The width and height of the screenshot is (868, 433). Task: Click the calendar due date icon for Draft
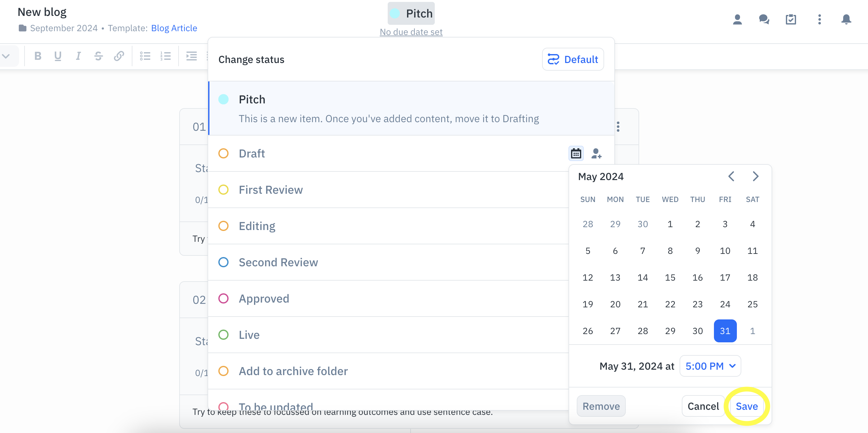(576, 154)
